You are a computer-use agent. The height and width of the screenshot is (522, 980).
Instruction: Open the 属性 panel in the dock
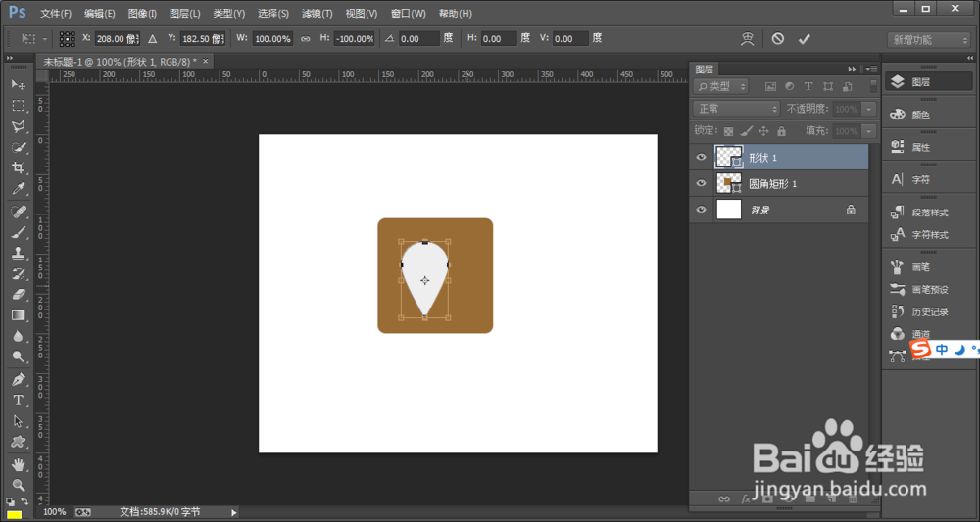(930, 147)
